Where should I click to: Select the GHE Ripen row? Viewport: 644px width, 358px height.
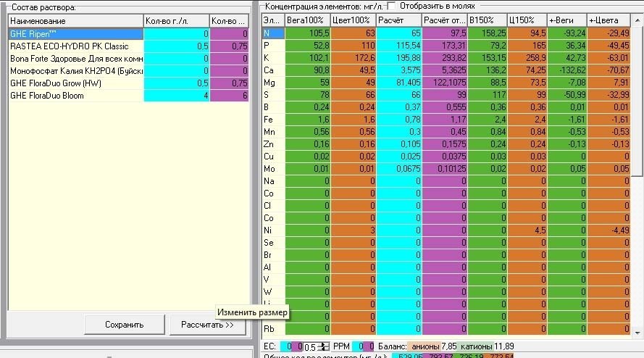click(75, 34)
